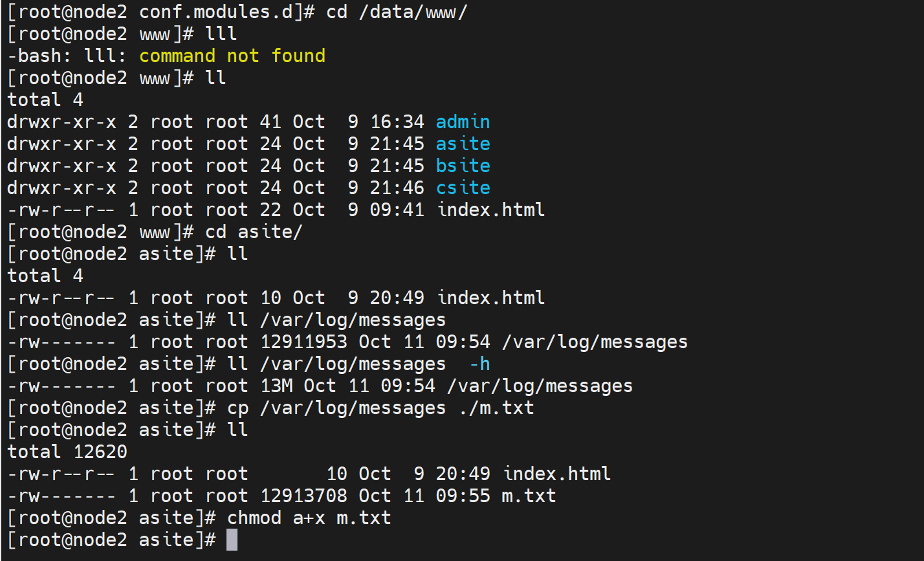The width and height of the screenshot is (924, 561).
Task: Click the yellow "command not found" text
Action: click(x=232, y=56)
